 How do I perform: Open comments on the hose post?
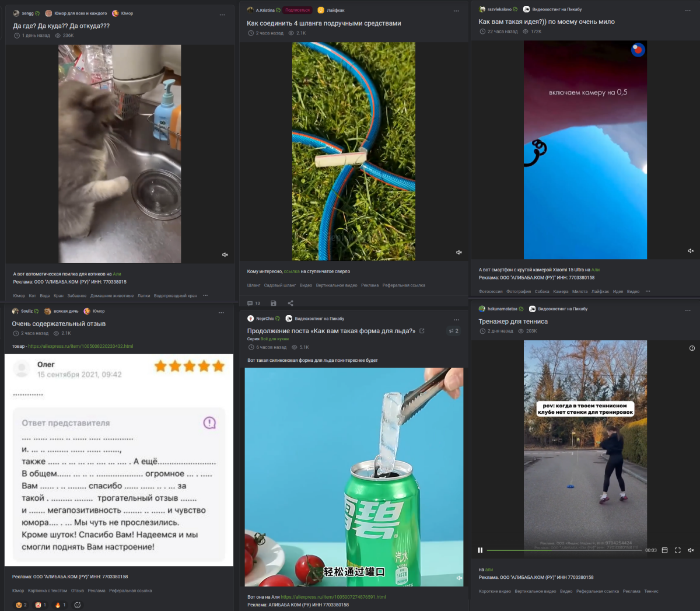(x=250, y=303)
